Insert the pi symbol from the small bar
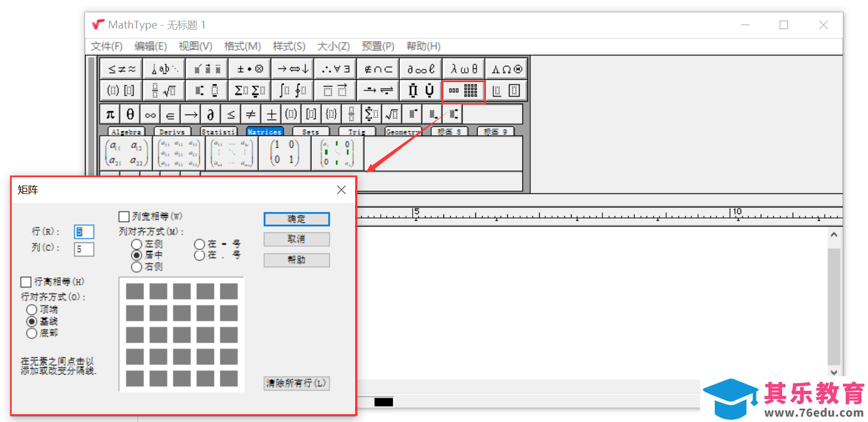The height and width of the screenshot is (422, 868). 110,115
